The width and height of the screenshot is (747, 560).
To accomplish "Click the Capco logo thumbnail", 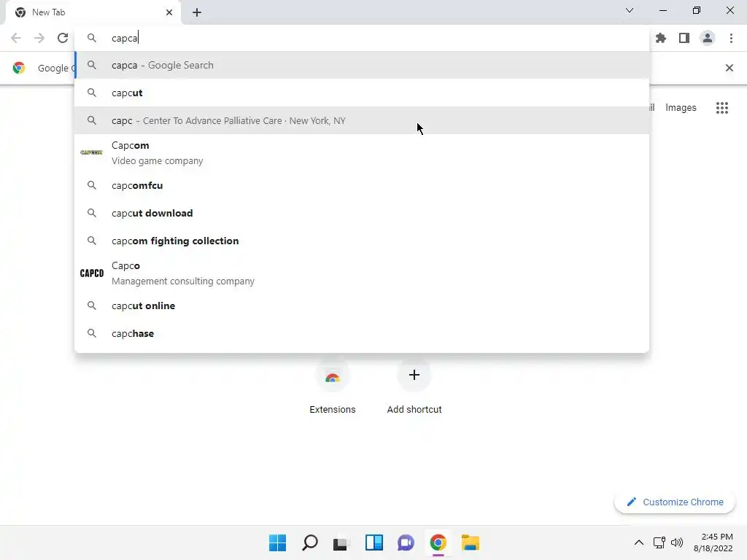I will click(x=91, y=273).
